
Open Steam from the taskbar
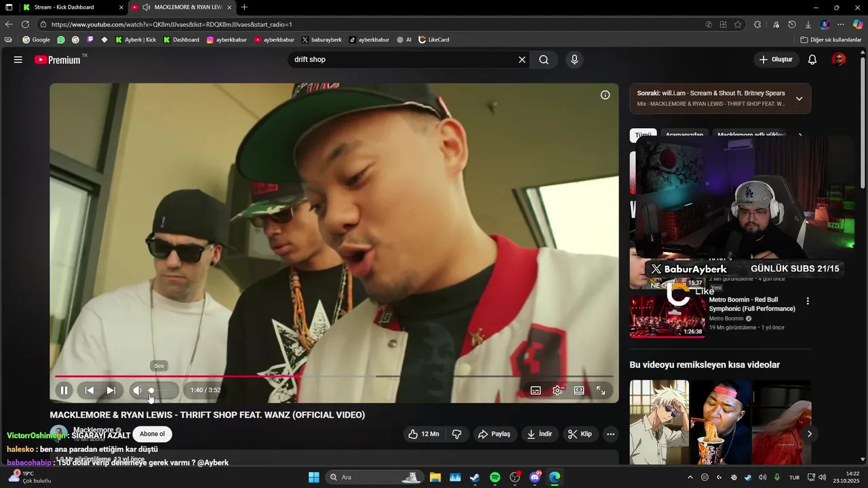point(475,477)
